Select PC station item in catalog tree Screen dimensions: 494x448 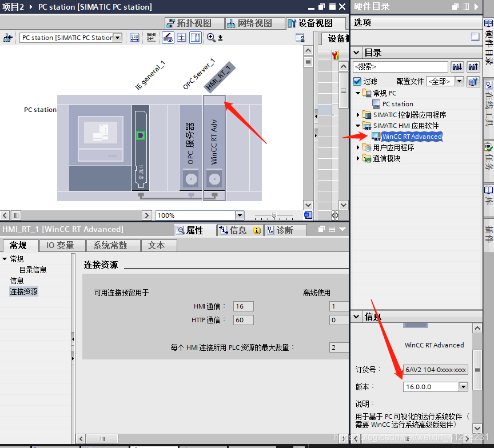[397, 104]
